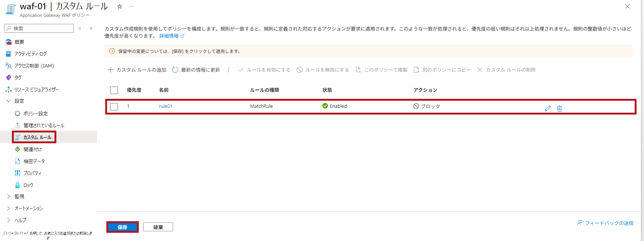This screenshot has width=644, height=241.
Task: Click the pencil edit icon for rule01
Action: [x=548, y=109]
